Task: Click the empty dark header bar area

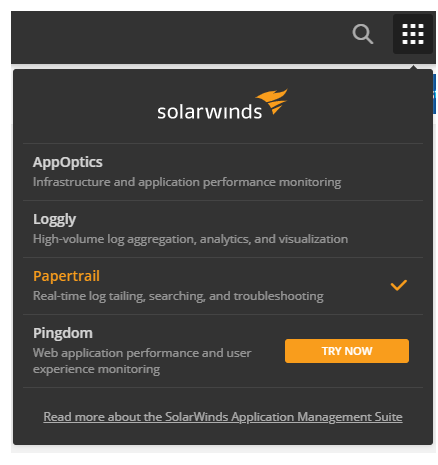Action: 180,37
